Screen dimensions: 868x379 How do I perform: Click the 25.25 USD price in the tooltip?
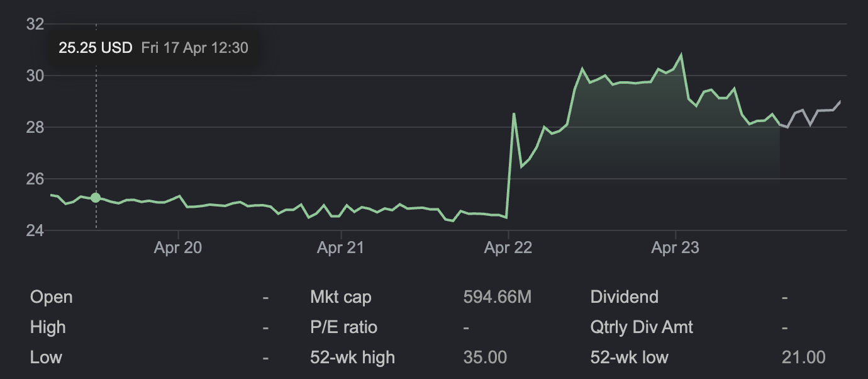(x=96, y=48)
